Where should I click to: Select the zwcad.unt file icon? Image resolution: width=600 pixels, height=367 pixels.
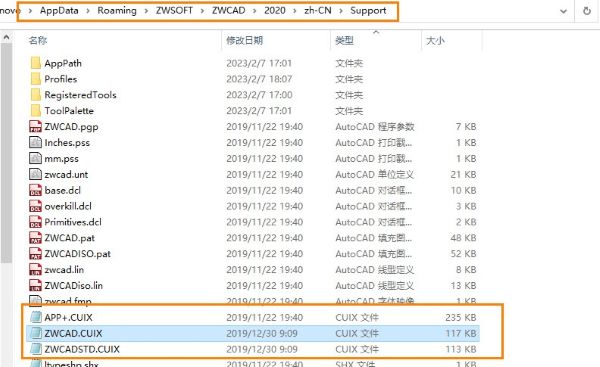click(x=36, y=174)
